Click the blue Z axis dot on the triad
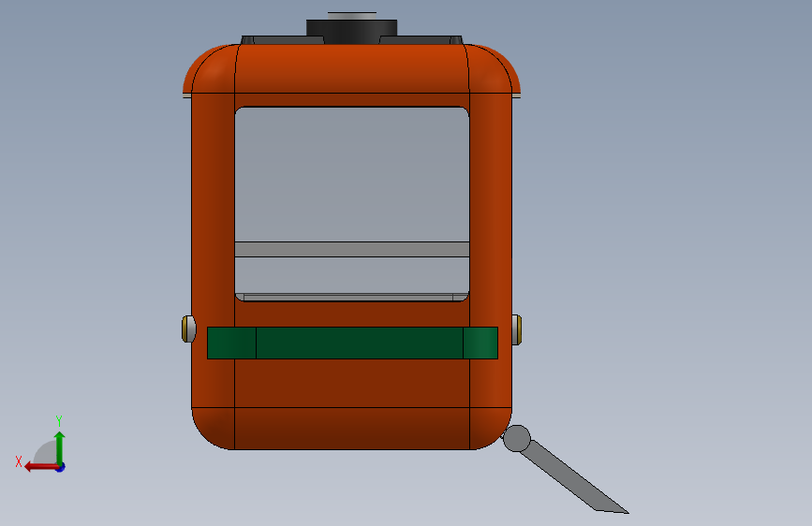 click(61, 467)
